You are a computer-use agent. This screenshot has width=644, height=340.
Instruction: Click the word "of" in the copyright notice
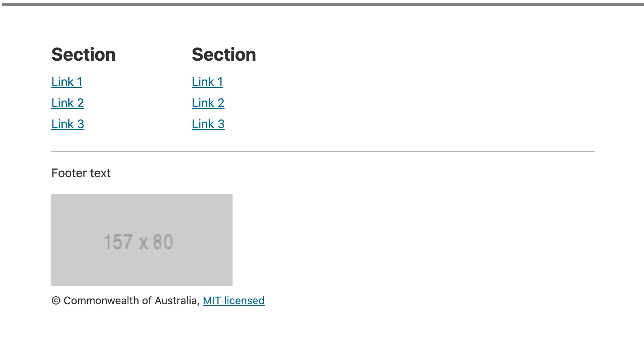pos(146,300)
